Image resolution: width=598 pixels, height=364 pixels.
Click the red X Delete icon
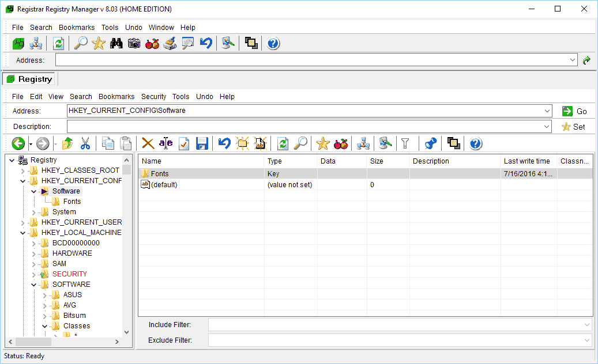coord(148,143)
